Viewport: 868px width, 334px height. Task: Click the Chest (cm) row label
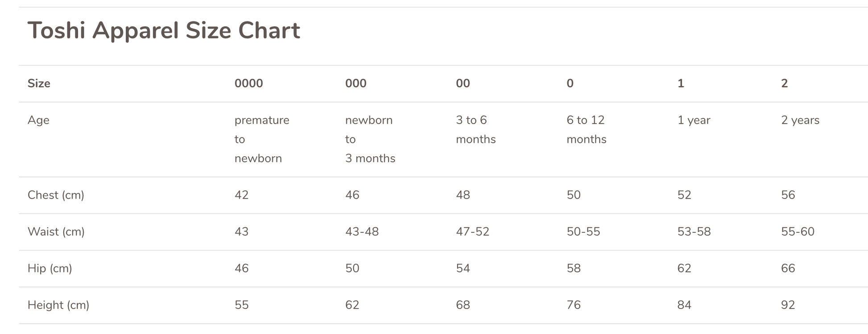tap(56, 195)
